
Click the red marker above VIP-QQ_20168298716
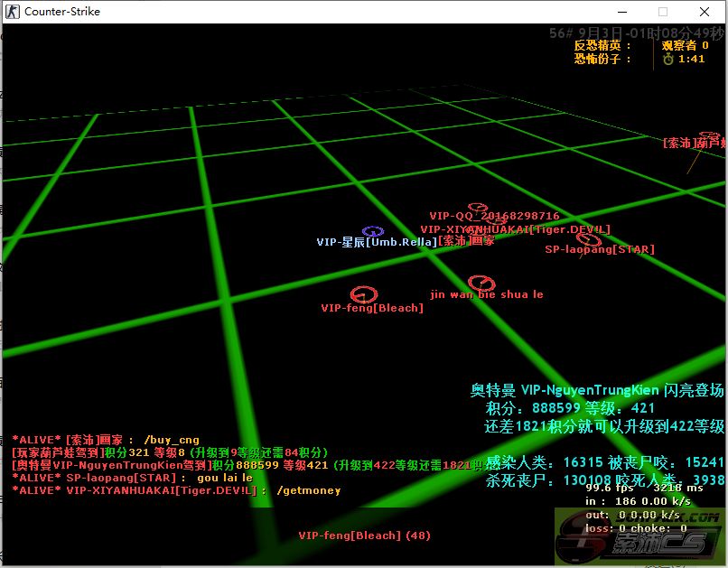pyautogui.click(x=477, y=207)
